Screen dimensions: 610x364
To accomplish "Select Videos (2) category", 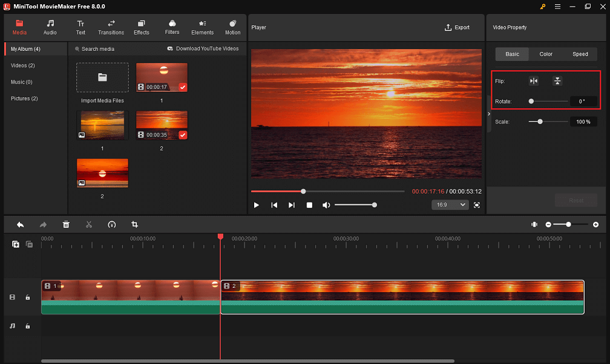I will click(x=22, y=65).
